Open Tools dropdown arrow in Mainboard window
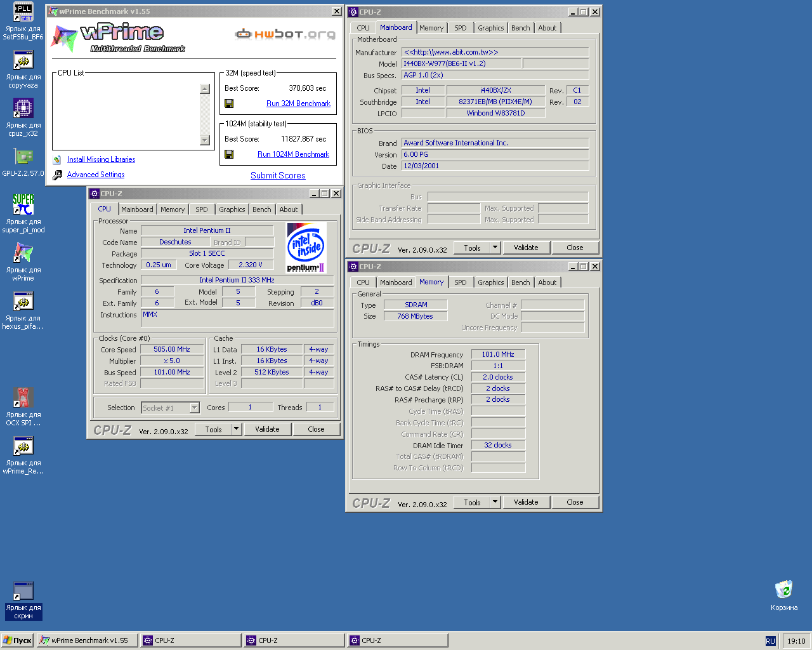 [495, 248]
